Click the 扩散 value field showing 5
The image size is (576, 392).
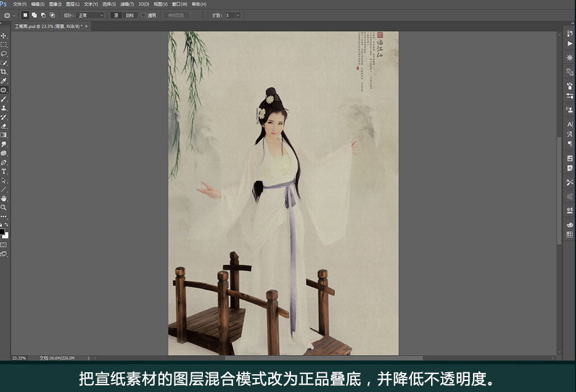tap(229, 15)
